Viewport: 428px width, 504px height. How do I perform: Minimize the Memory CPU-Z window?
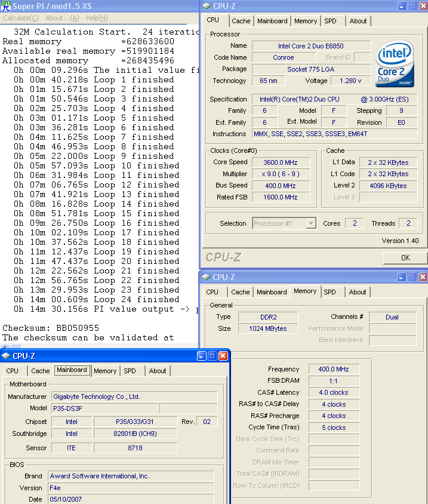pos(401,276)
